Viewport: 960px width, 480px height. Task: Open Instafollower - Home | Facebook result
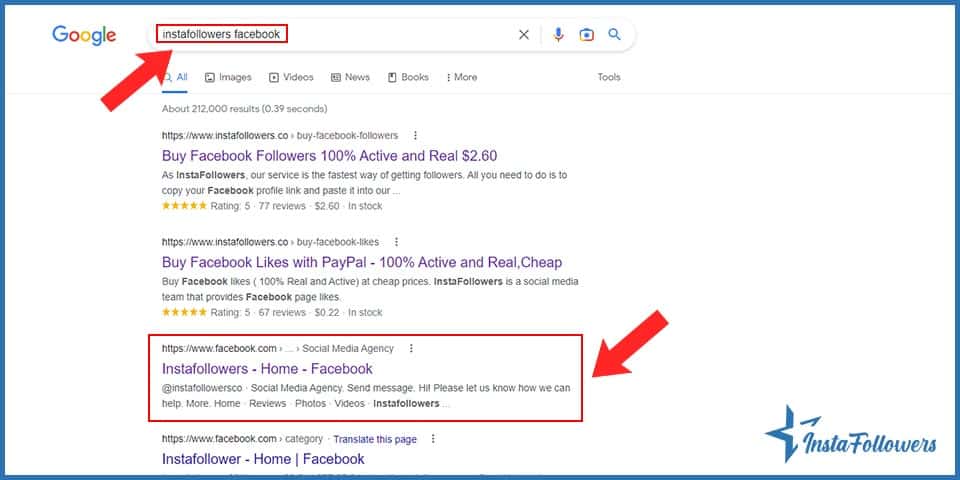[x=263, y=459]
